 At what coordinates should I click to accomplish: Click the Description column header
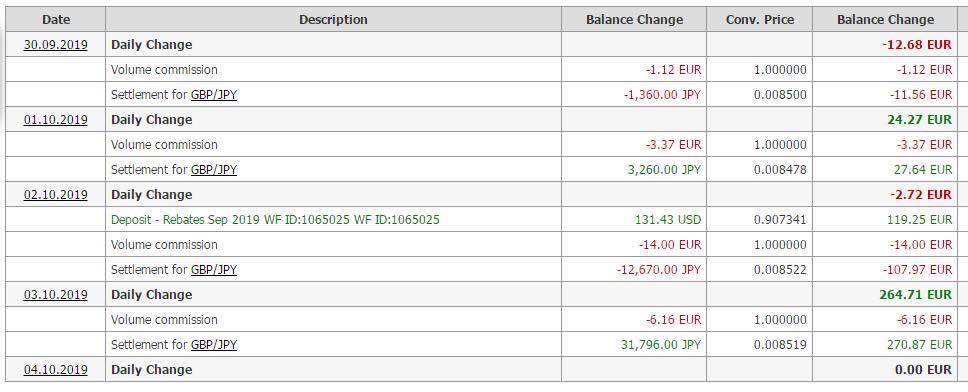click(333, 19)
